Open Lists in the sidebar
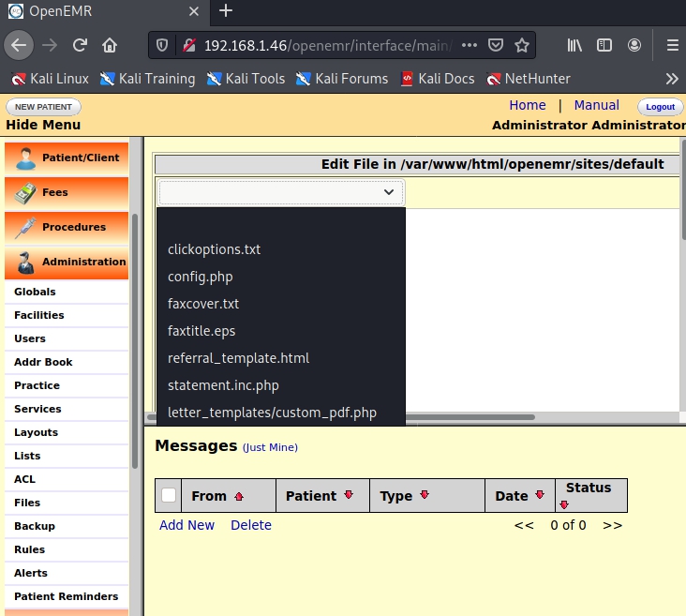 click(x=27, y=456)
